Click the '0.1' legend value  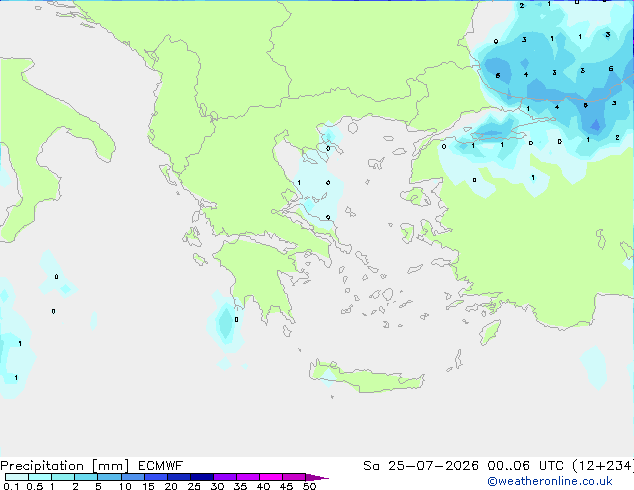tap(11, 486)
